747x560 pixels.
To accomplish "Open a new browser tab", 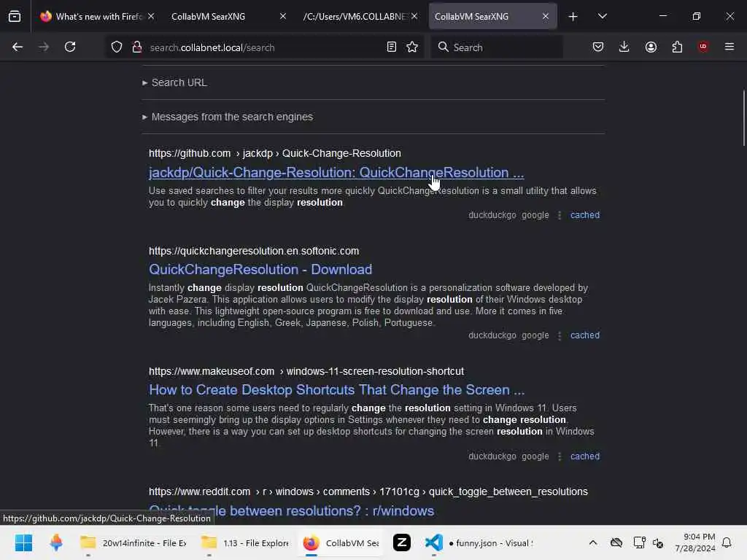I will [x=573, y=17].
